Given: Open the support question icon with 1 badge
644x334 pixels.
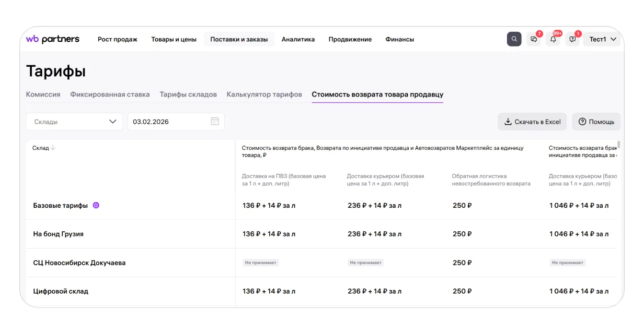Looking at the screenshot, I should [x=572, y=39].
